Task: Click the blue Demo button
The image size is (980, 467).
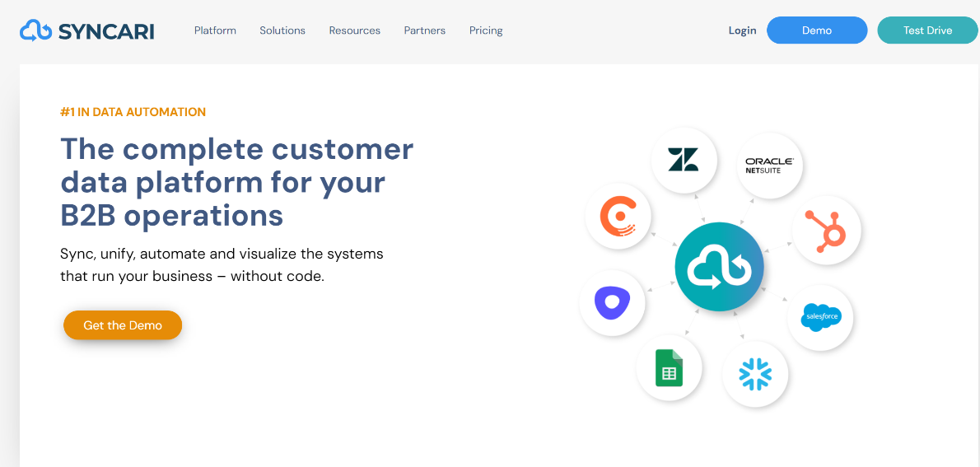Action: pyautogui.click(x=817, y=30)
